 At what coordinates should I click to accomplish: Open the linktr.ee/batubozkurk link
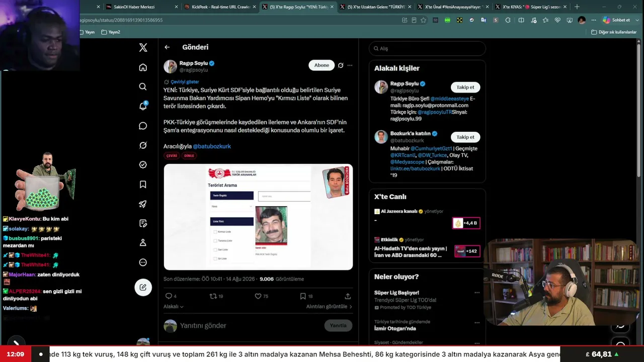415,168
